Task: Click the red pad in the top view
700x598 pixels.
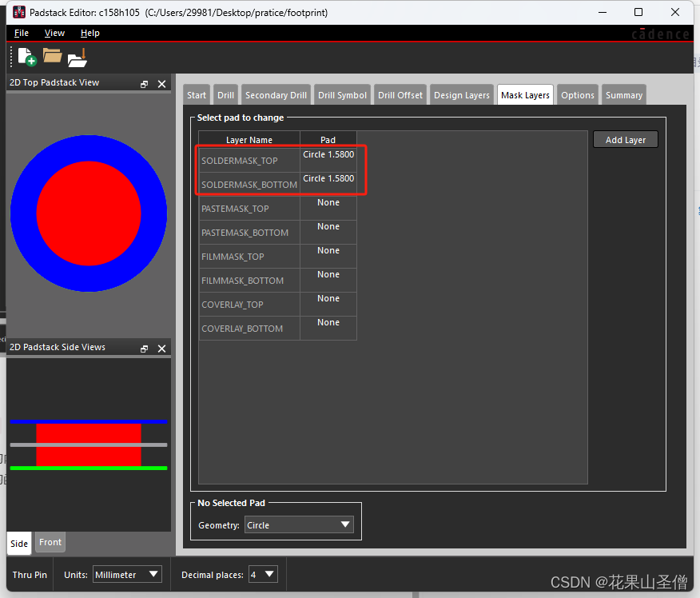Action: click(x=89, y=212)
